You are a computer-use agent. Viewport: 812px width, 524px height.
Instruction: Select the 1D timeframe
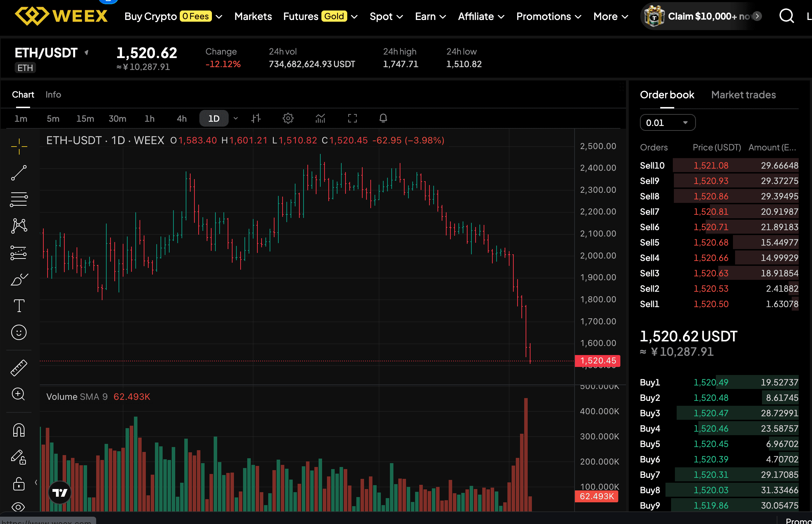214,119
